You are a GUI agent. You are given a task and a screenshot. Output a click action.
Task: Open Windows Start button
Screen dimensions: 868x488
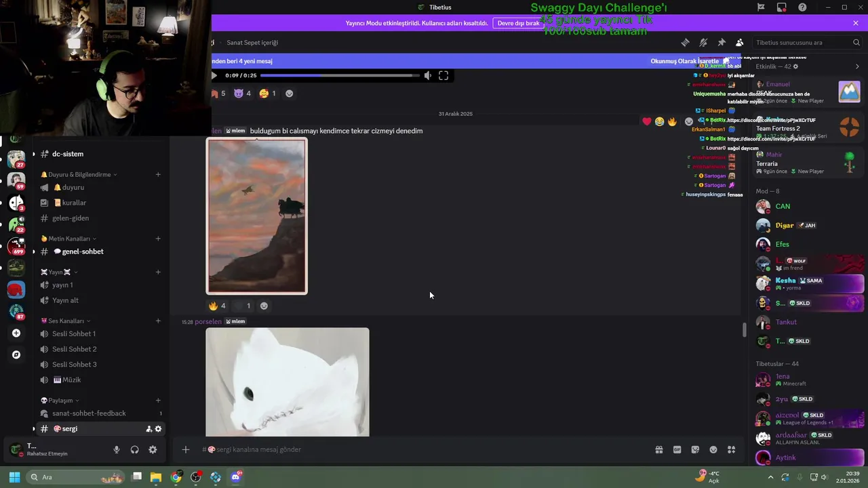[14, 477]
